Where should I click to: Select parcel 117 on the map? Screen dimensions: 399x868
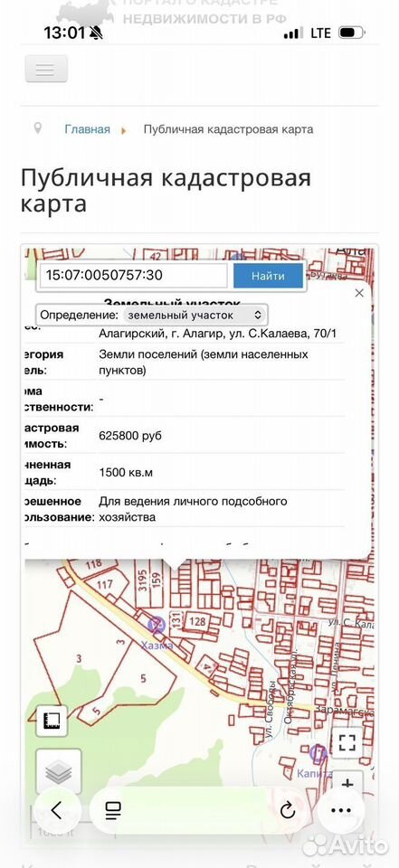104,583
